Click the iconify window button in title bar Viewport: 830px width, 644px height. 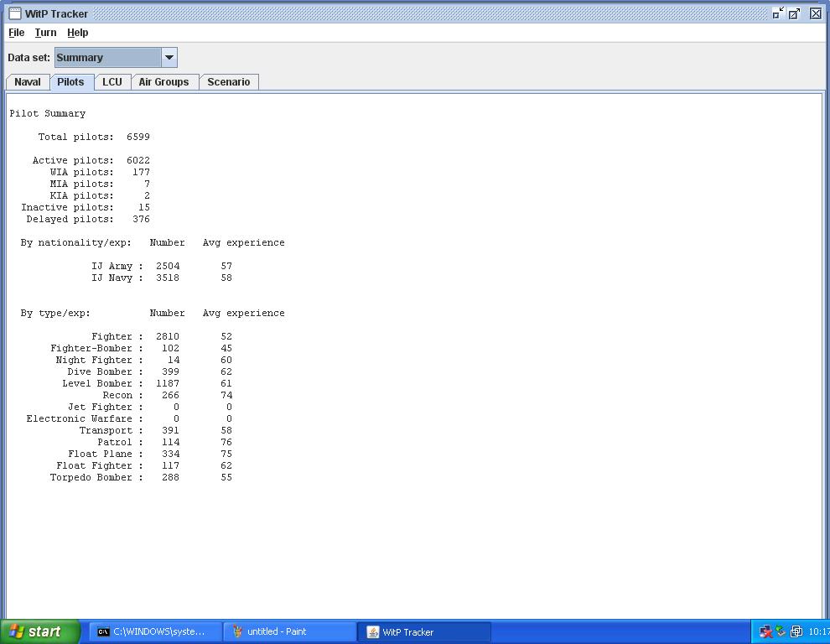coord(777,13)
